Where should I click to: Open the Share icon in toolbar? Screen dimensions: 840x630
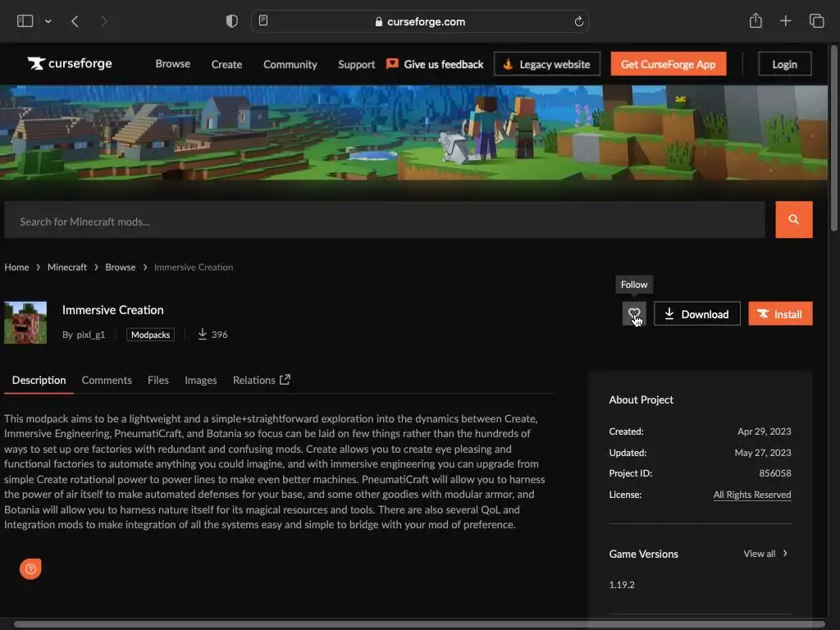[756, 21]
